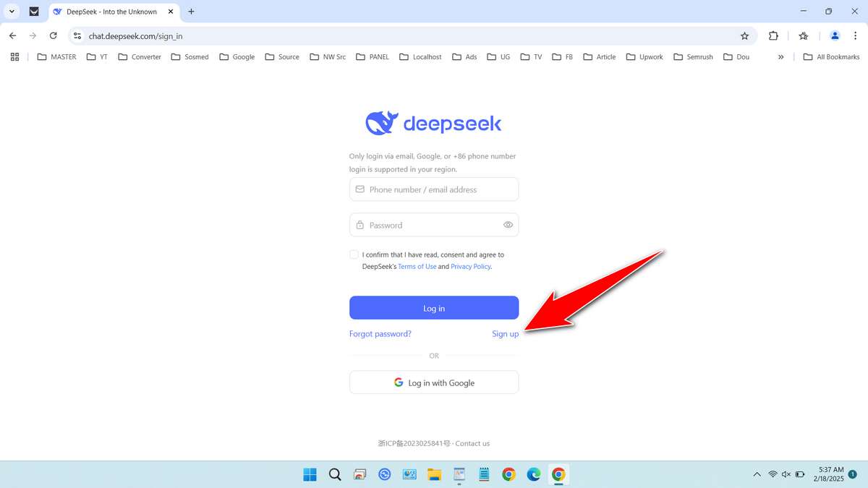The height and width of the screenshot is (488, 868).
Task: Click the email icon inside the phone field
Action: tap(359, 189)
